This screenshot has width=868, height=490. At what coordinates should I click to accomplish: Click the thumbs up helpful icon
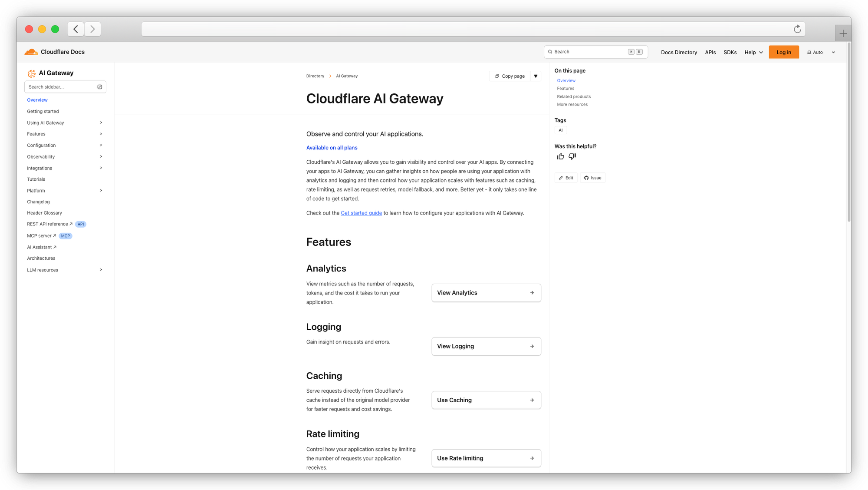[x=560, y=156]
